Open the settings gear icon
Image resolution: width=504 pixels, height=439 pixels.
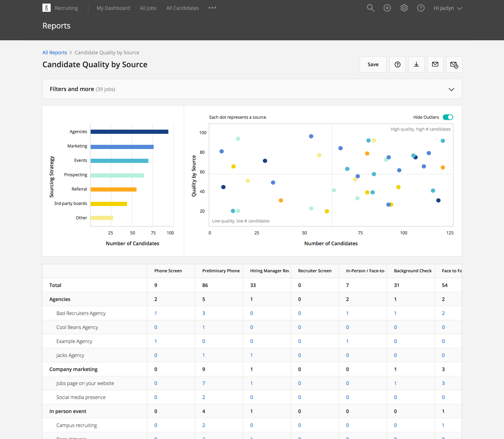click(404, 8)
